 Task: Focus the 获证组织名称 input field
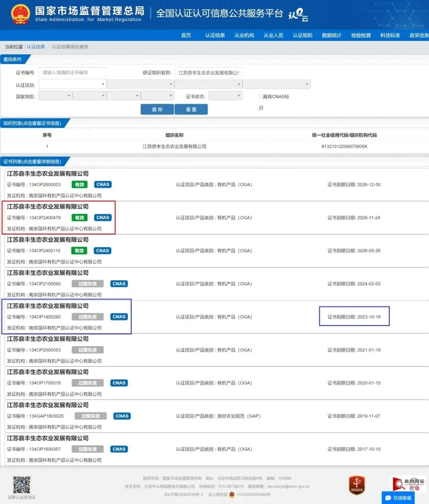[209, 73]
